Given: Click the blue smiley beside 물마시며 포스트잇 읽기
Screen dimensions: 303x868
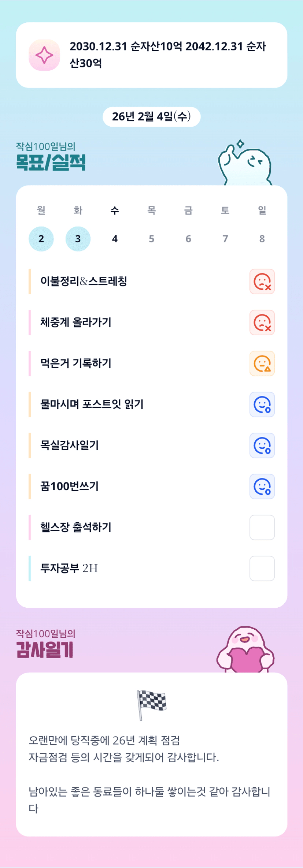Looking at the screenshot, I should coord(262,405).
